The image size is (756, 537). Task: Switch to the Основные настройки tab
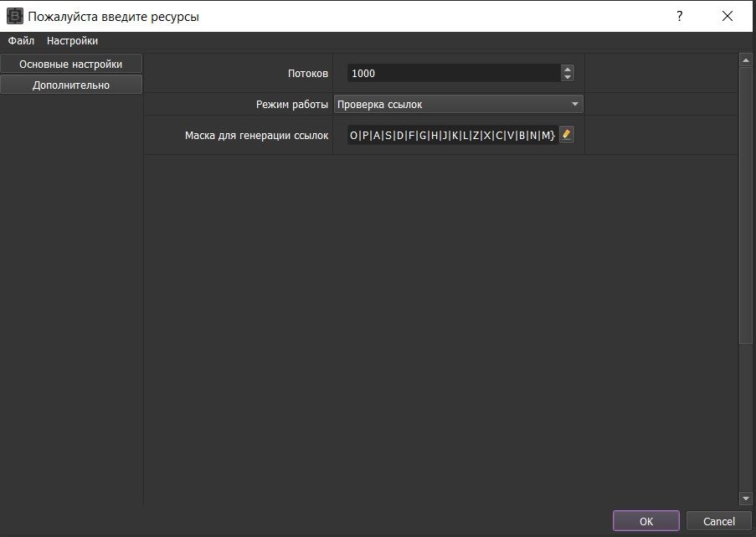tap(71, 64)
